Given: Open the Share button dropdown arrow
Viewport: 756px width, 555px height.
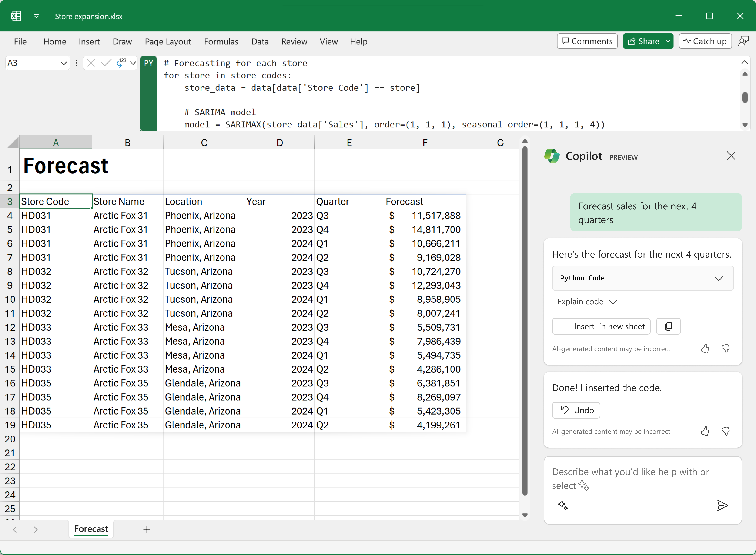Looking at the screenshot, I should pyautogui.click(x=668, y=41).
